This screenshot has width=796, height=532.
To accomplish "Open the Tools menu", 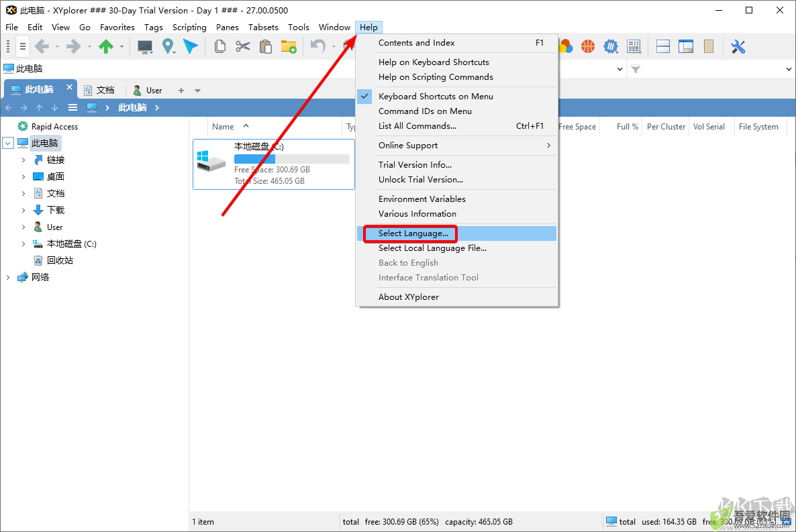I will coord(299,28).
